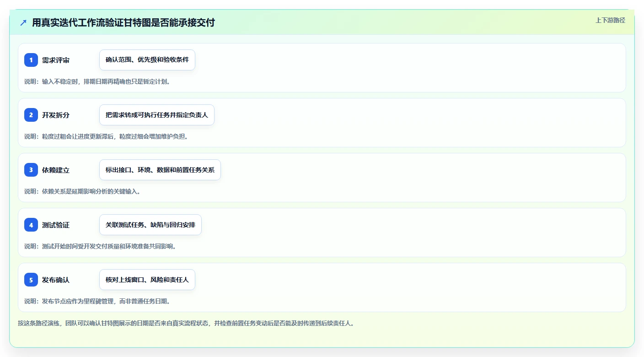Click the 核对上线窗口、风险和责任人 chip
This screenshot has height=357, width=644.
point(147,280)
